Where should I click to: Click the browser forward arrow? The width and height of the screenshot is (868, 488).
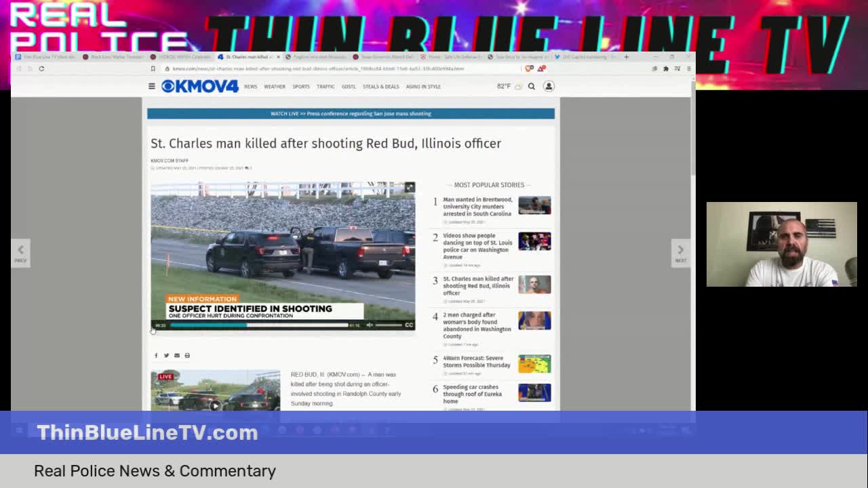[x=30, y=68]
